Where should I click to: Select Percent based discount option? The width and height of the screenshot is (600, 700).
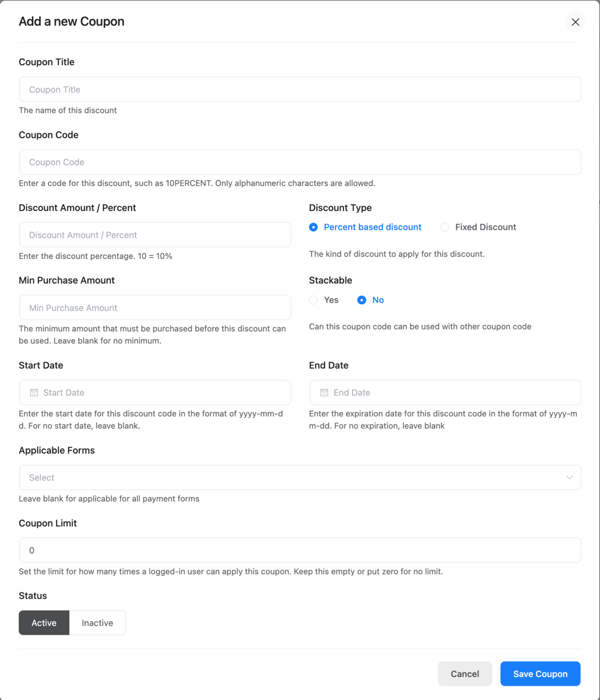click(x=313, y=227)
